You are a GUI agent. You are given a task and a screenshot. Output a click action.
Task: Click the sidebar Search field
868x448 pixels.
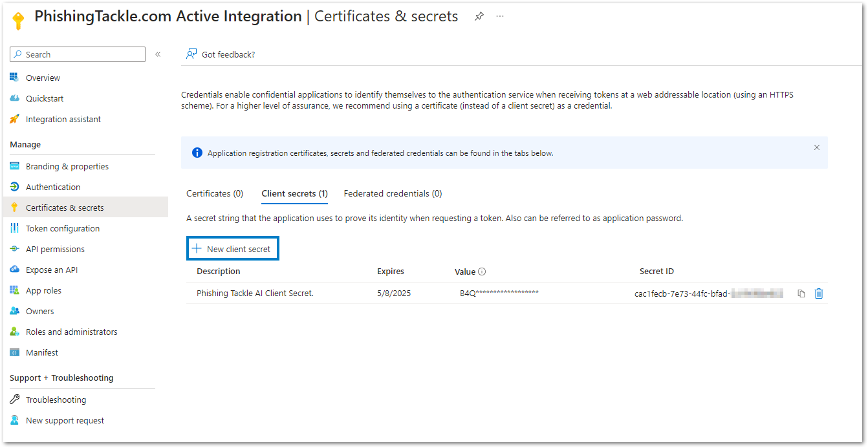point(78,54)
